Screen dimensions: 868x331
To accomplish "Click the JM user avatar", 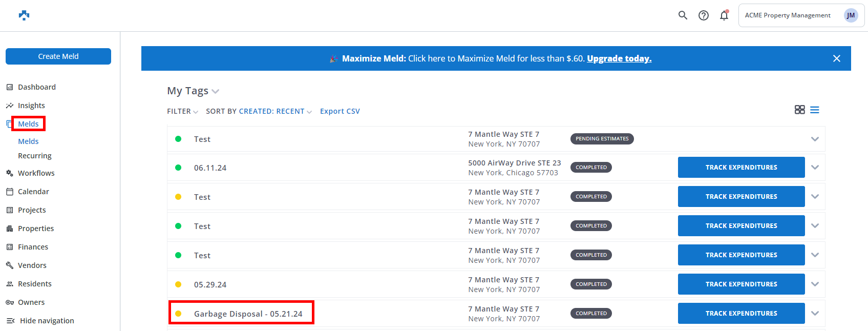I will [851, 15].
